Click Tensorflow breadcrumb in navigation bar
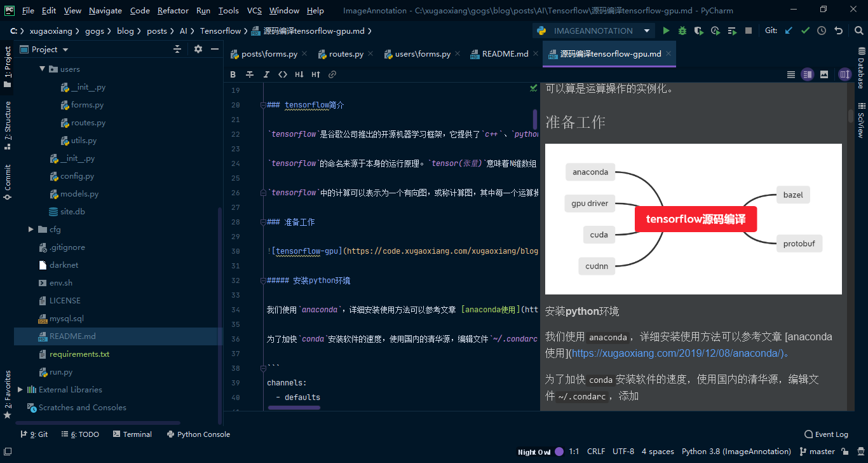Screen dimensions: 868x463 [220, 31]
